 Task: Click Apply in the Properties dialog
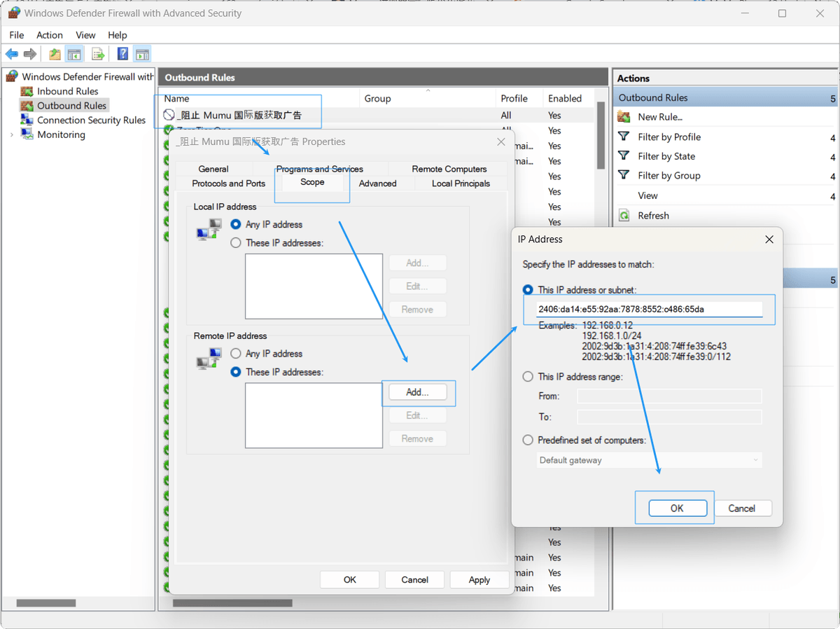[479, 579]
